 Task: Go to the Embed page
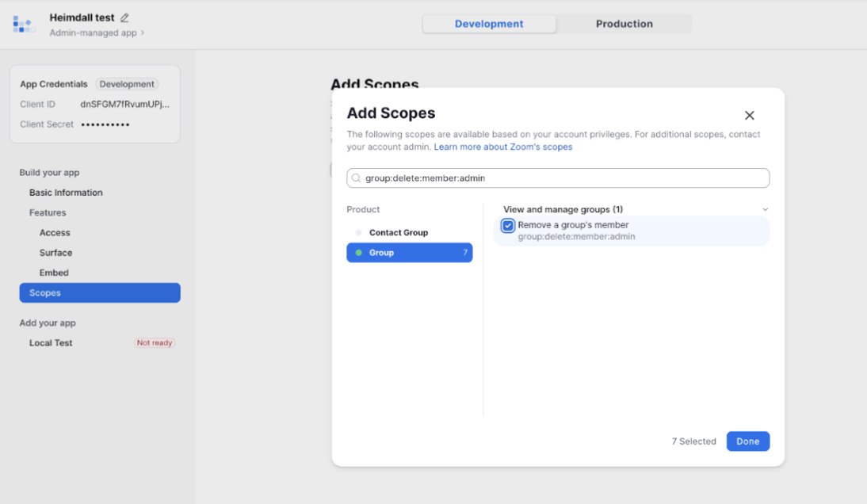[54, 273]
